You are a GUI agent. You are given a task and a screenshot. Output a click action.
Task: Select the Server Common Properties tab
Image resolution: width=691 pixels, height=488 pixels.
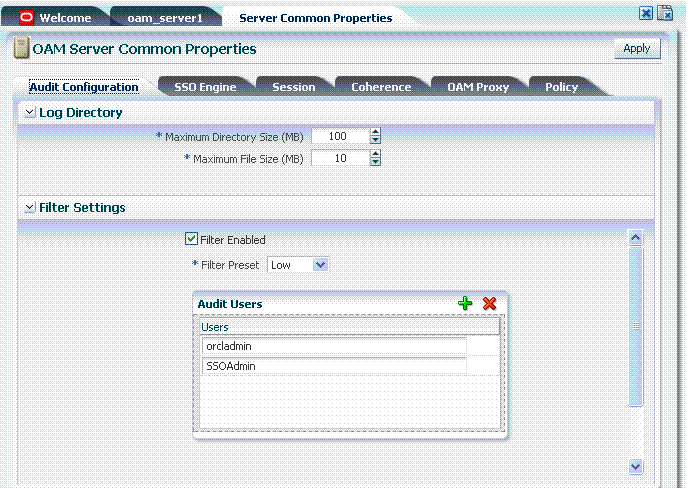[x=316, y=18]
